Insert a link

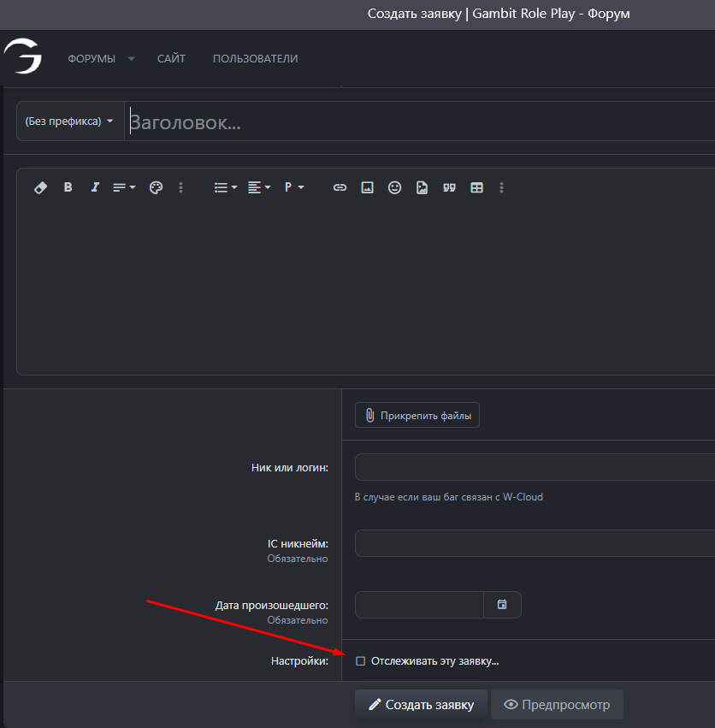click(340, 187)
